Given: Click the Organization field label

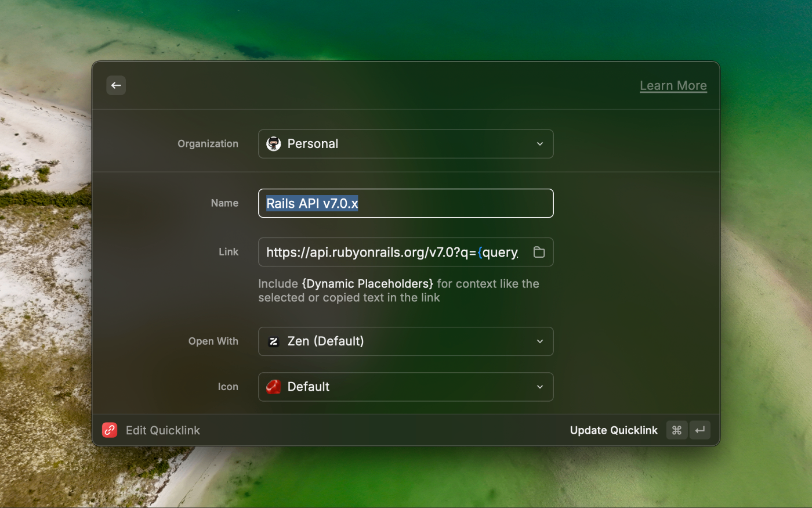Looking at the screenshot, I should click(x=208, y=143).
